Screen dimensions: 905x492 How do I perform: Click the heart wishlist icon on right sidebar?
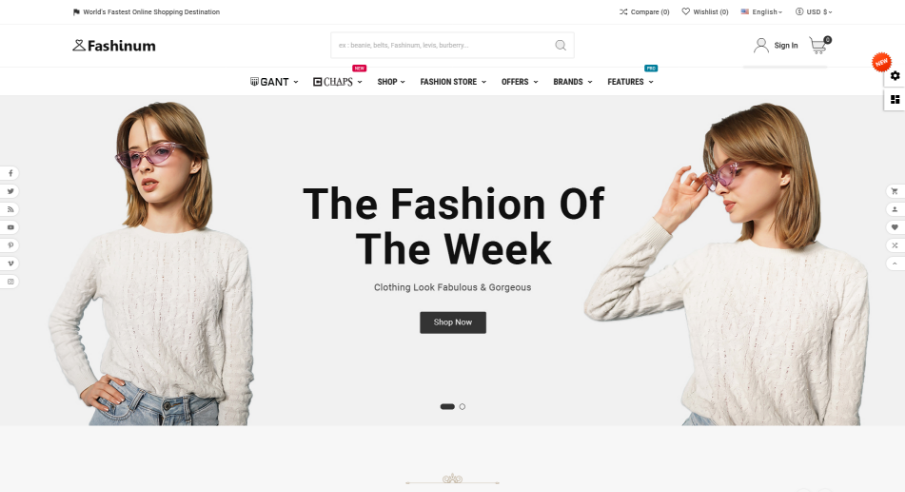(x=895, y=228)
